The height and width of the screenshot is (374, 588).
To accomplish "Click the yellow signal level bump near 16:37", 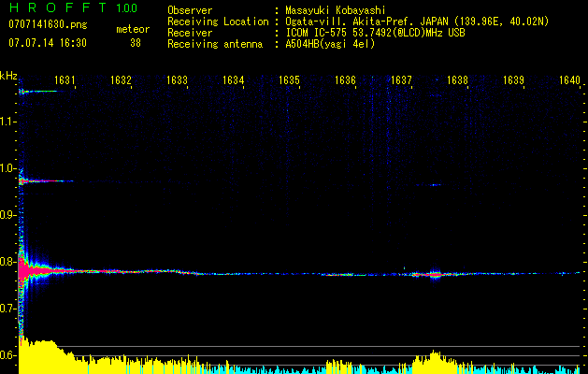I will (x=435, y=362).
